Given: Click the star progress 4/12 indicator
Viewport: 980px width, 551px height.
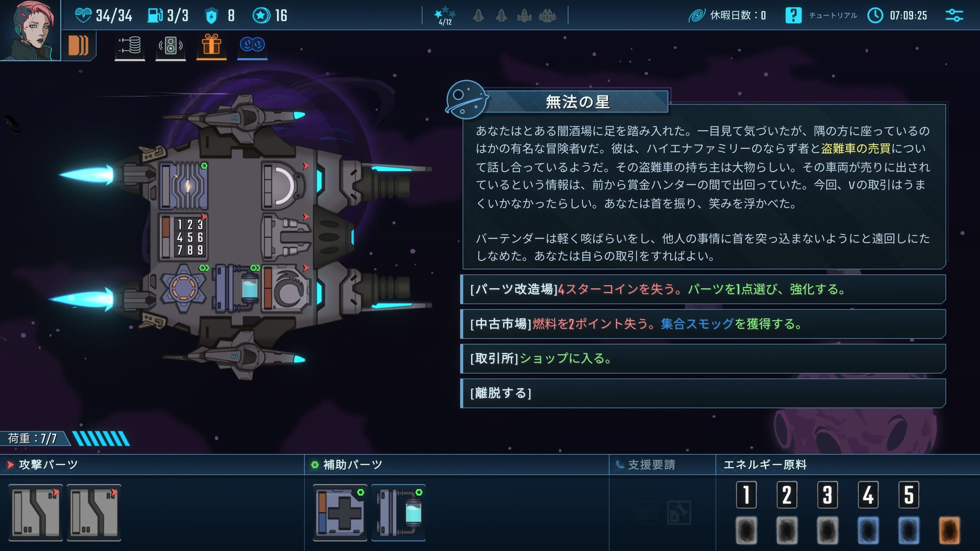Looking at the screenshot, I should (x=445, y=16).
